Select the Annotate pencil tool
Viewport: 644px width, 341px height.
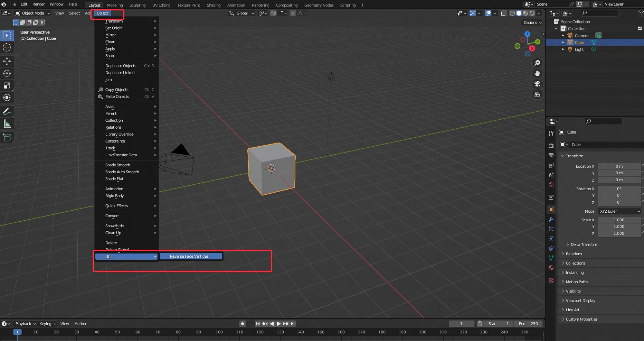(x=7, y=111)
